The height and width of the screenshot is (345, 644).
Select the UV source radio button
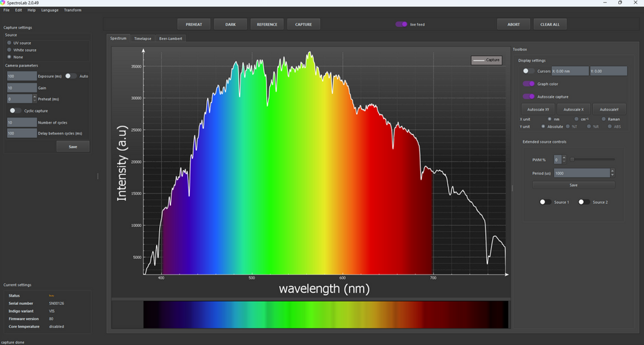[x=9, y=43]
